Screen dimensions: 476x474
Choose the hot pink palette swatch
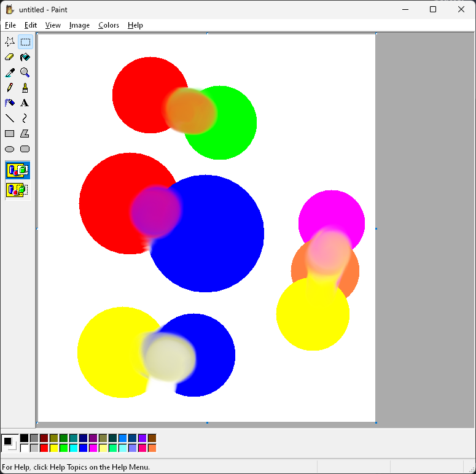[142, 448]
